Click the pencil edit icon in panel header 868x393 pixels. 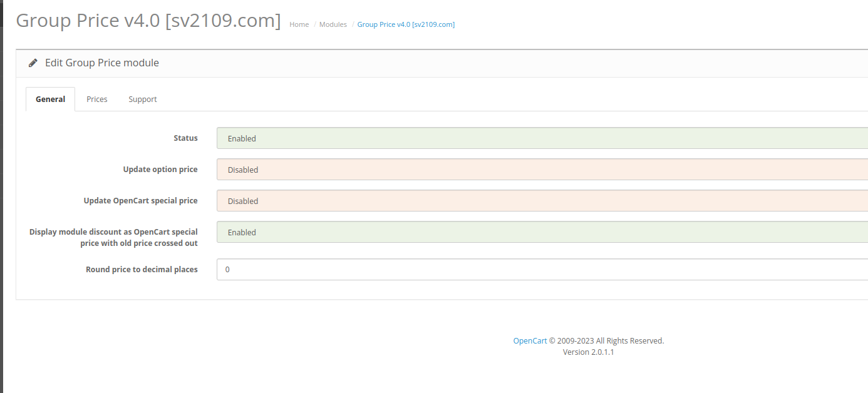33,63
